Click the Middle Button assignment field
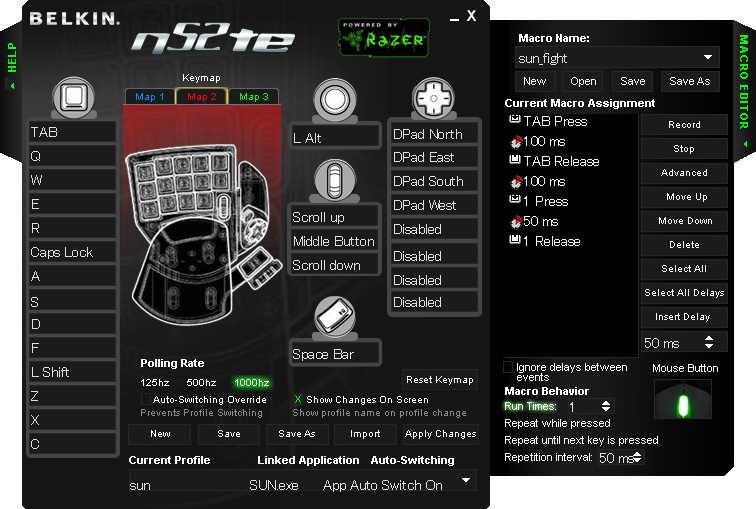The image size is (756, 509). 334,241
